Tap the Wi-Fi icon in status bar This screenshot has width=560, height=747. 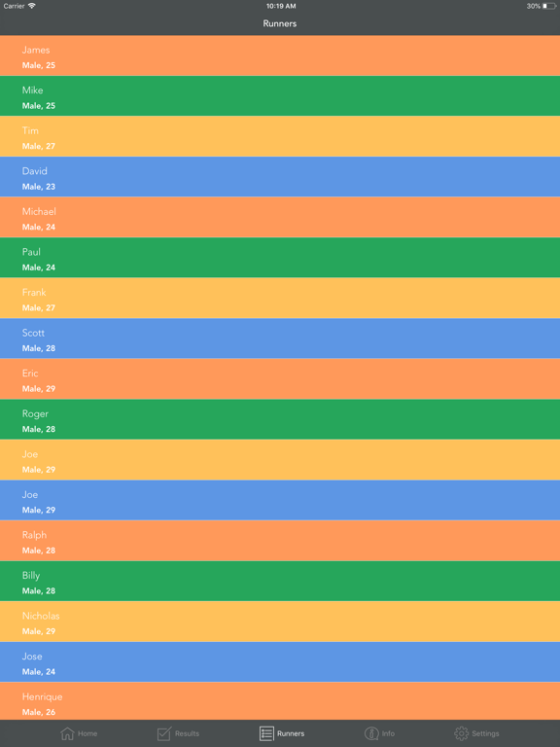coord(32,6)
